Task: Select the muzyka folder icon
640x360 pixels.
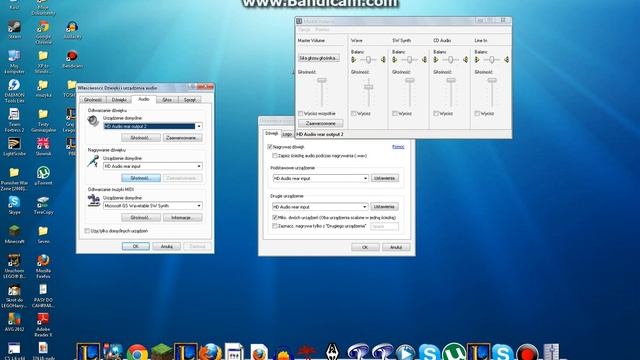Action: (43, 88)
